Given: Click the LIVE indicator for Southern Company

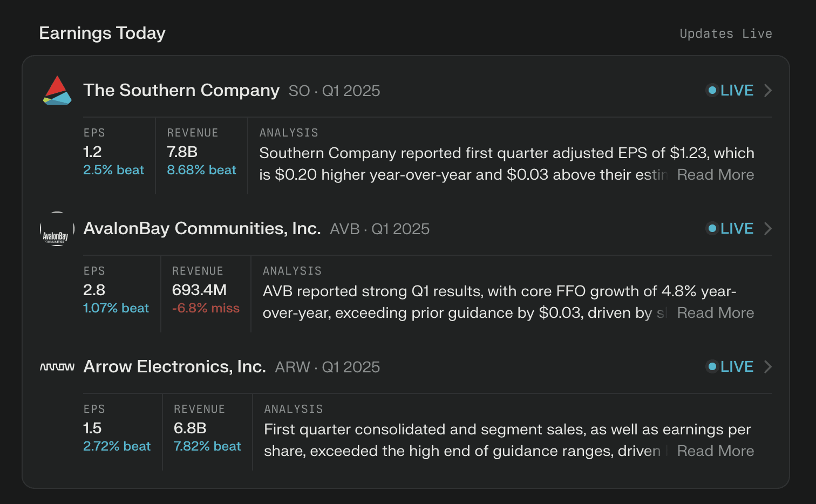Looking at the screenshot, I should [x=730, y=91].
